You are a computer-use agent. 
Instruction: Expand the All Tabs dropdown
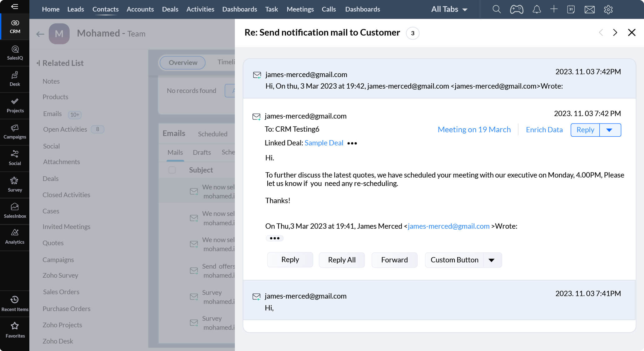(449, 9)
